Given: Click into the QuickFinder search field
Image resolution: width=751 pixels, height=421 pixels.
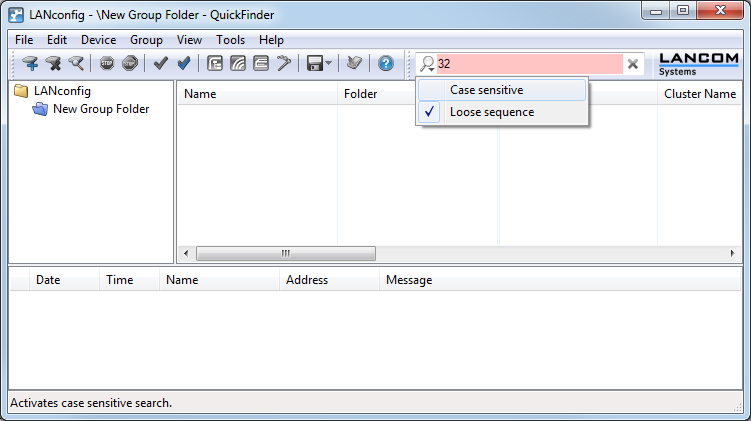Looking at the screenshot, I should coord(530,64).
